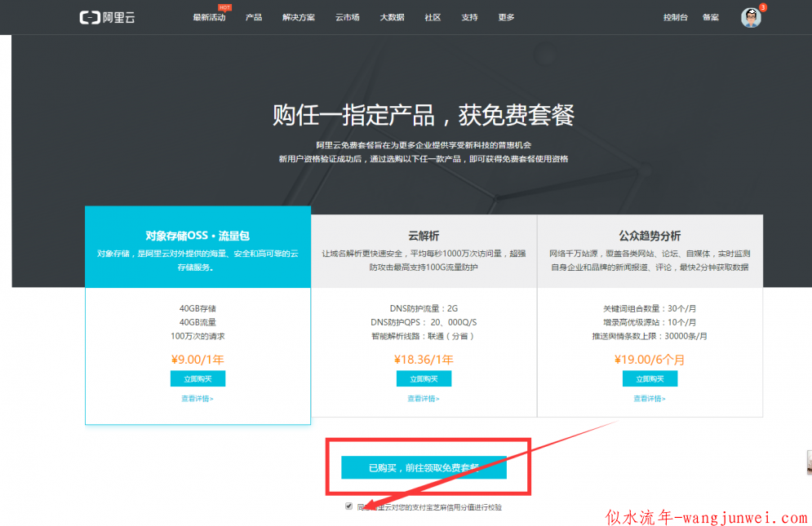Image resolution: width=812 pixels, height=526 pixels.
Task: Go to 云市场 in the navigation bar
Action: click(x=348, y=18)
